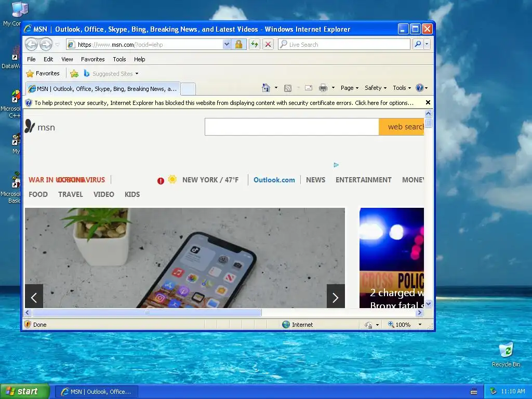The height and width of the screenshot is (399, 532).
Task: Click the Stop loading icon
Action: [268, 45]
